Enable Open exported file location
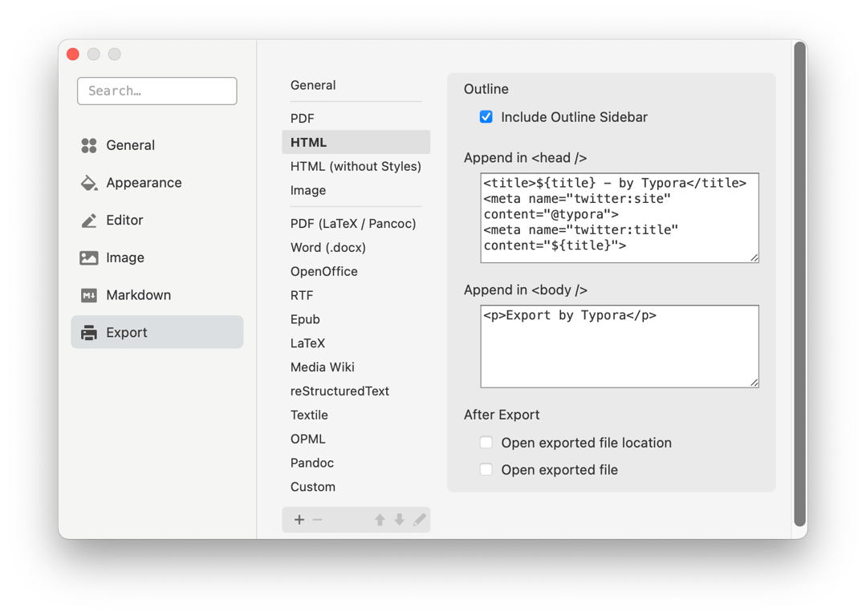Screen dimensions: 866x616 pyautogui.click(x=486, y=443)
